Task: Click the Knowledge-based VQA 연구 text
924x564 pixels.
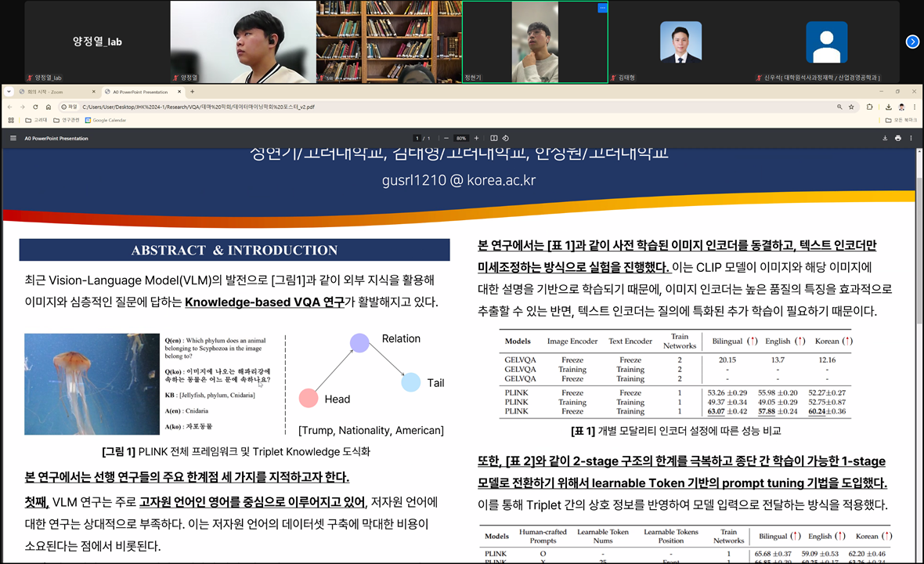Action: (265, 302)
